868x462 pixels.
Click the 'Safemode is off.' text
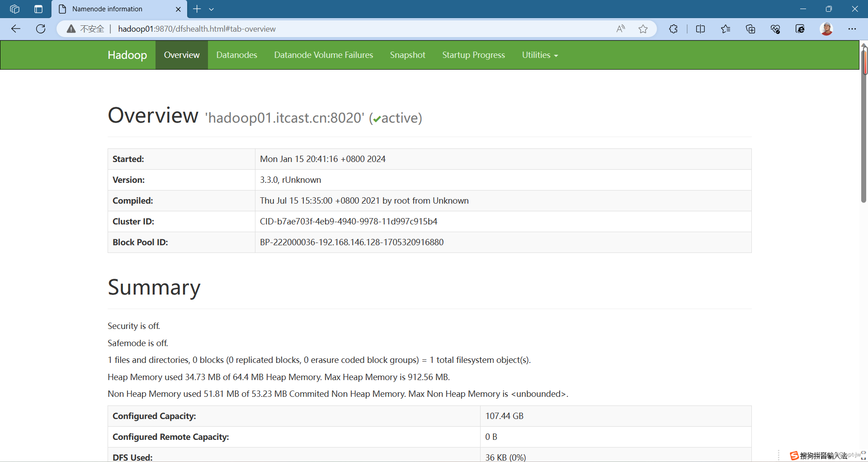[138, 343]
